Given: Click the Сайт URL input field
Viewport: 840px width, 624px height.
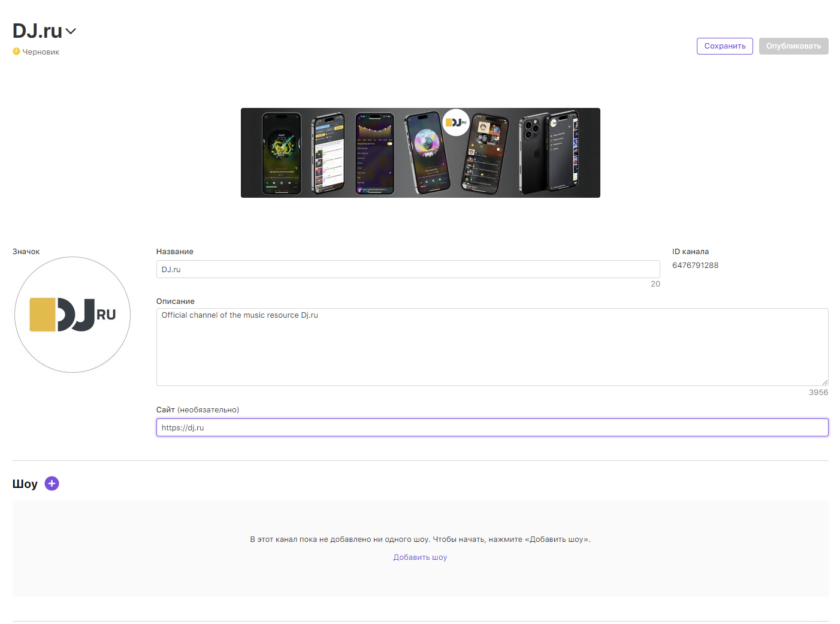Looking at the screenshot, I should coord(491,427).
